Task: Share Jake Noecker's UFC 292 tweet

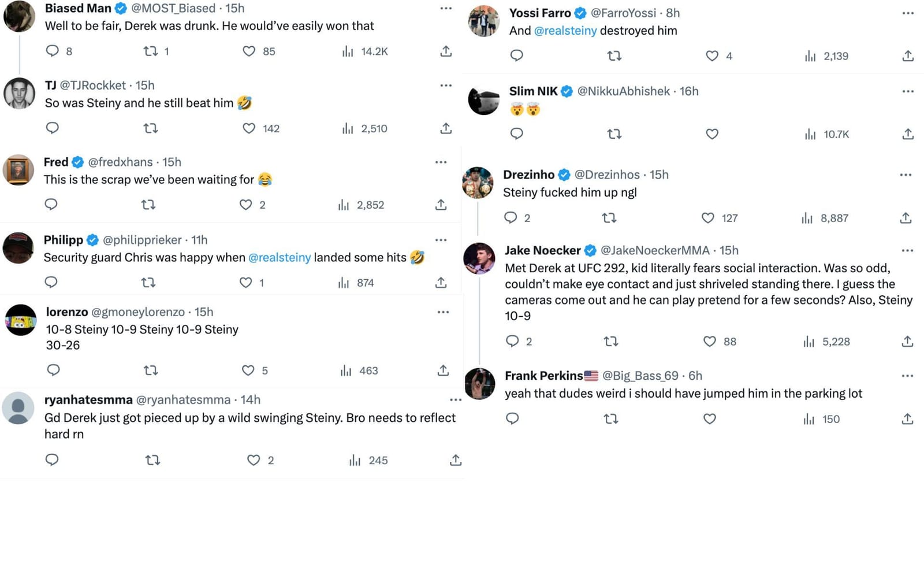Action: 907,342
